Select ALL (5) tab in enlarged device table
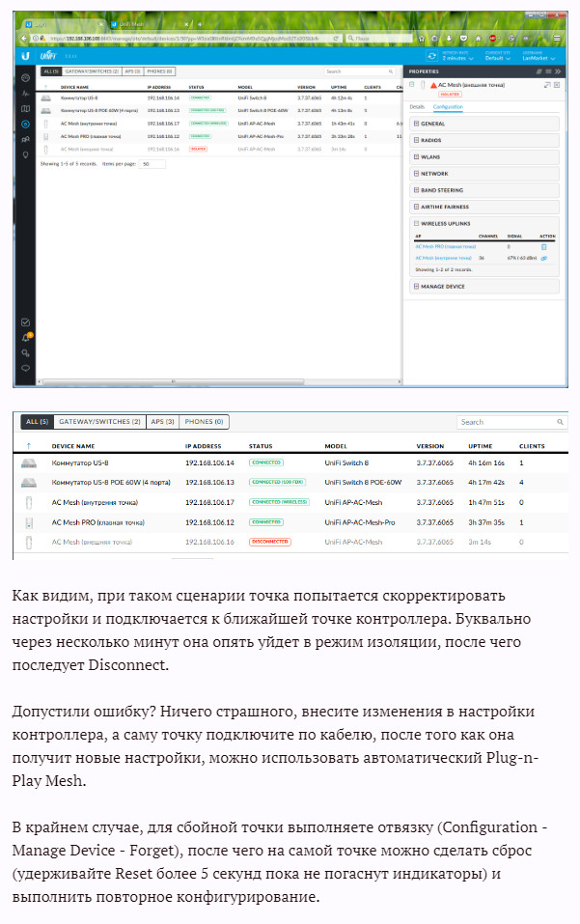The width and height of the screenshot is (580, 924). (x=37, y=422)
